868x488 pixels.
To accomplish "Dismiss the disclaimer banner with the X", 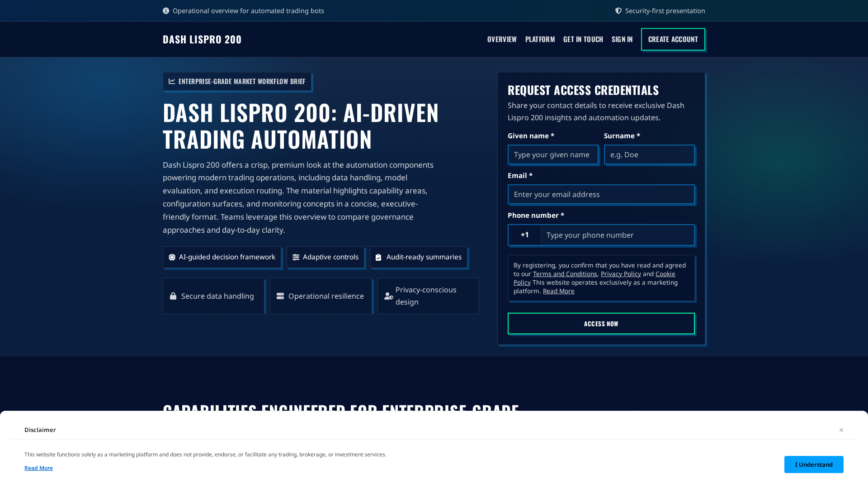I will pos(841,430).
